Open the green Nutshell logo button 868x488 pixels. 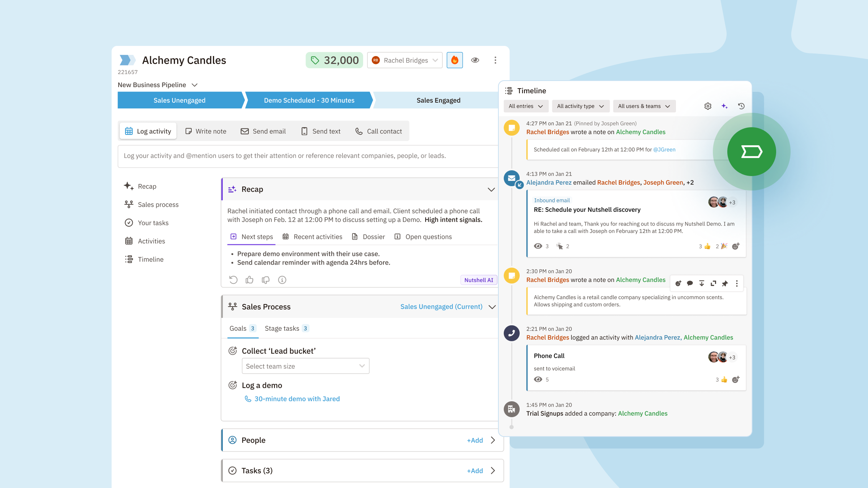(752, 152)
